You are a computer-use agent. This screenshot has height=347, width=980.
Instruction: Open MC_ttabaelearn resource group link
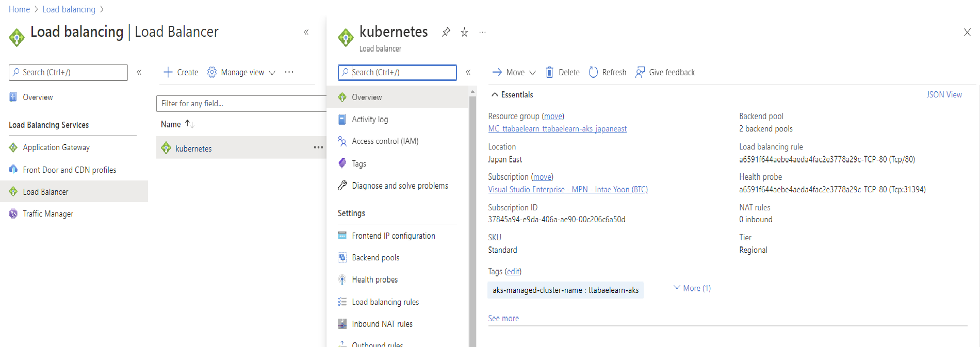[557, 129]
